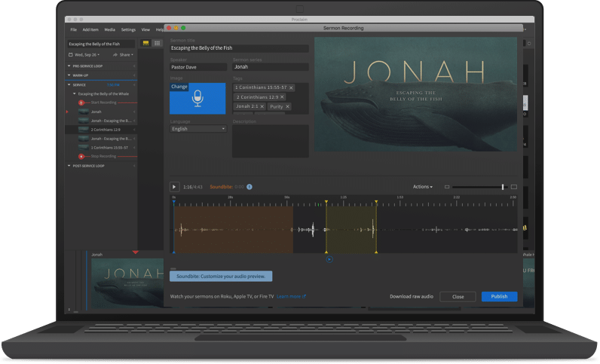Screen dimensions: 600x364
Task: Remove the Jonah 2:1 tag
Action: pos(262,106)
